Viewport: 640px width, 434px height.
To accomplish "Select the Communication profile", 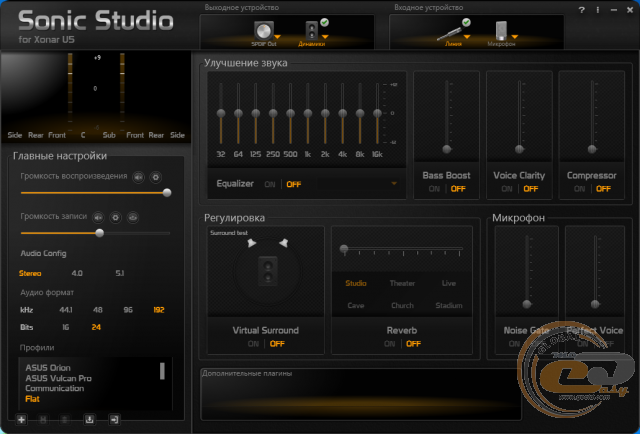I will (55, 389).
